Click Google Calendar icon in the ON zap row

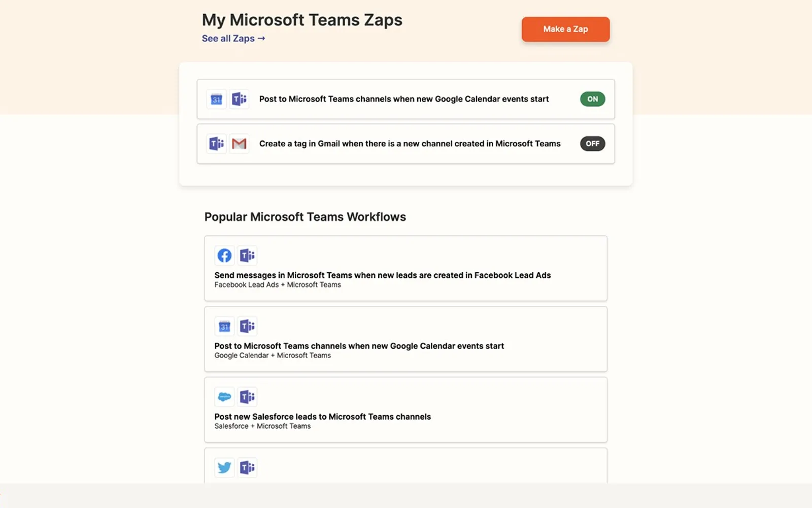click(x=217, y=99)
